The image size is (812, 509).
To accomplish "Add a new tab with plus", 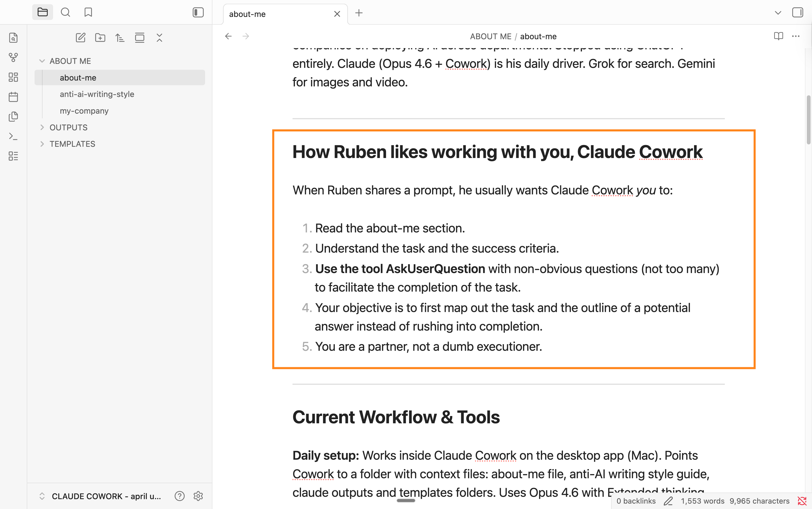I will [x=359, y=13].
